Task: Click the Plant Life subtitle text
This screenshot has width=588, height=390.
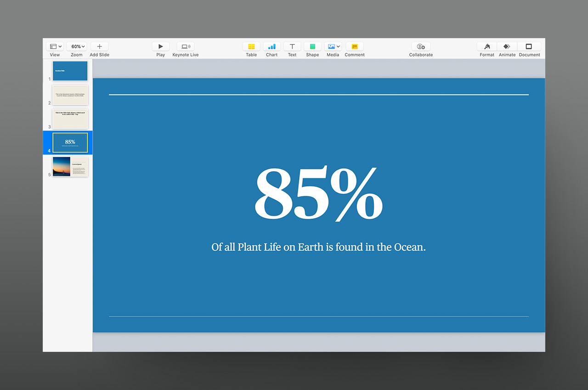Action: click(318, 247)
